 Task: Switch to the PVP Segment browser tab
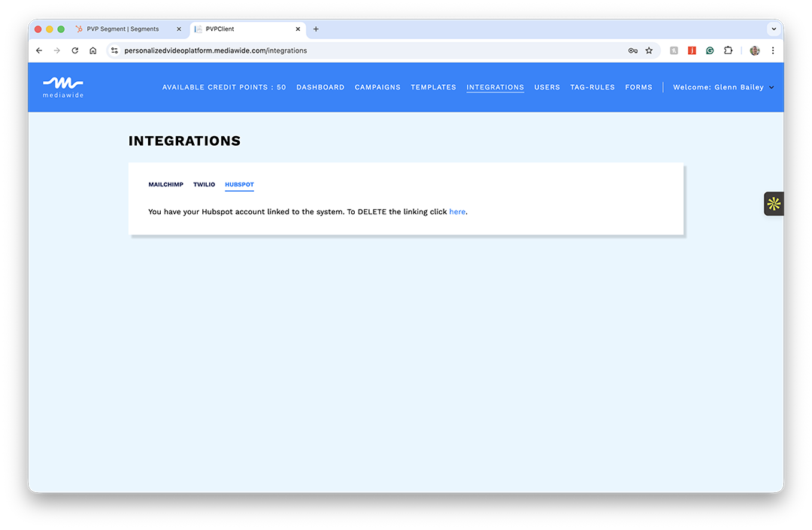click(123, 29)
